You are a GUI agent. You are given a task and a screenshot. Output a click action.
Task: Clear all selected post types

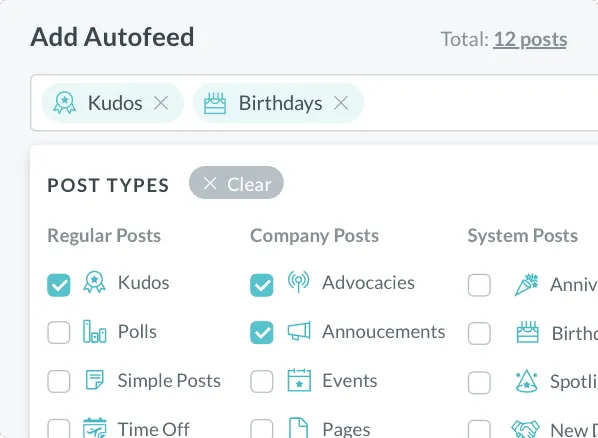coord(236,182)
